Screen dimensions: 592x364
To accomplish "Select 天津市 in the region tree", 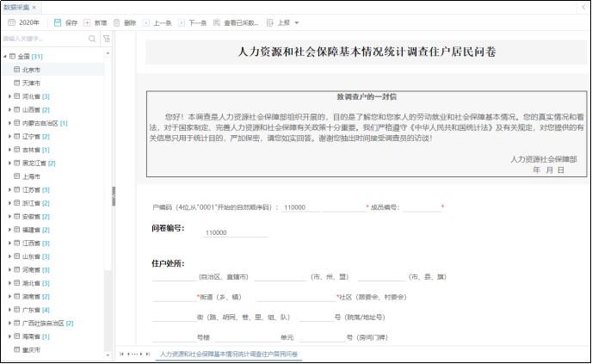I will pyautogui.click(x=31, y=83).
